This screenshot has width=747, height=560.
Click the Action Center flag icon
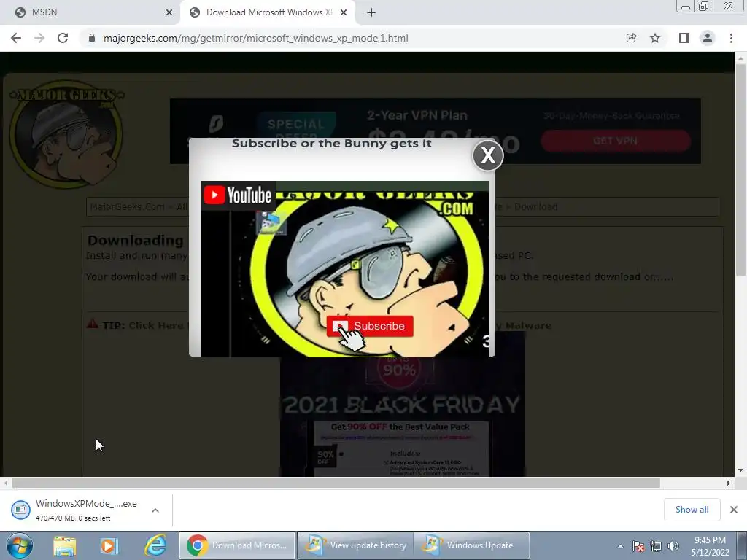[638, 546]
